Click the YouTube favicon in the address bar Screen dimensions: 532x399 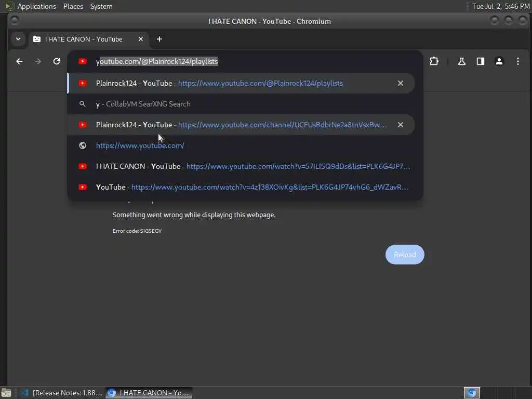(x=83, y=61)
